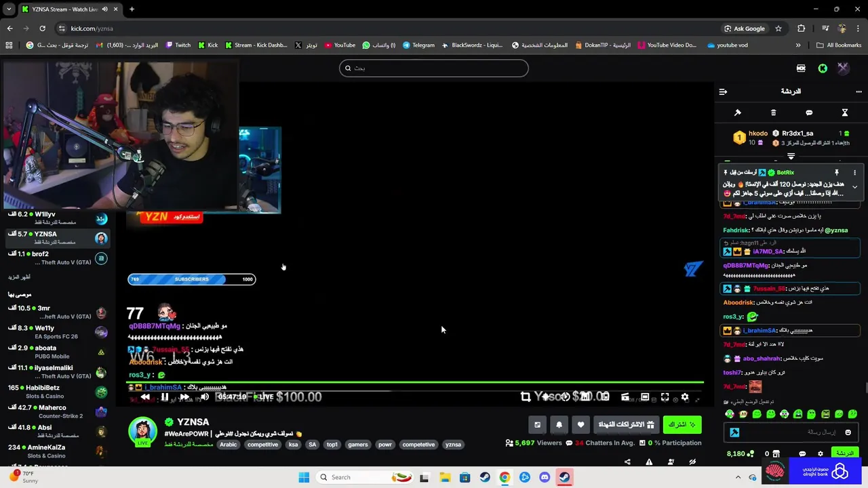Expand the pinned BotRix message chevron
The height and width of the screenshot is (488, 868).
(x=854, y=187)
